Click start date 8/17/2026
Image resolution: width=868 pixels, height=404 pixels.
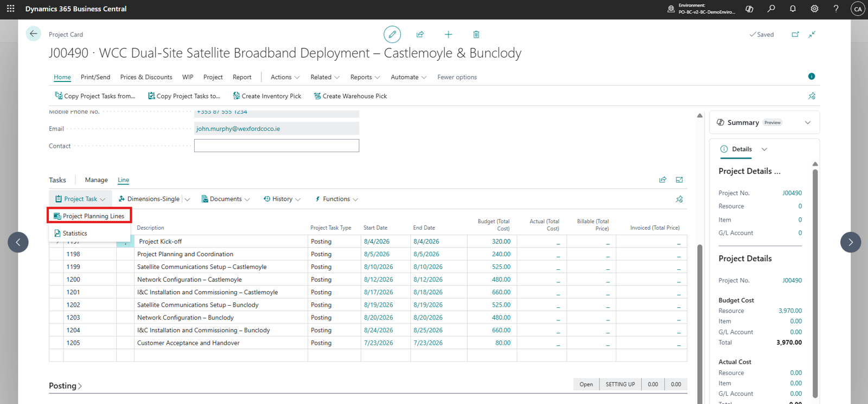379,292
